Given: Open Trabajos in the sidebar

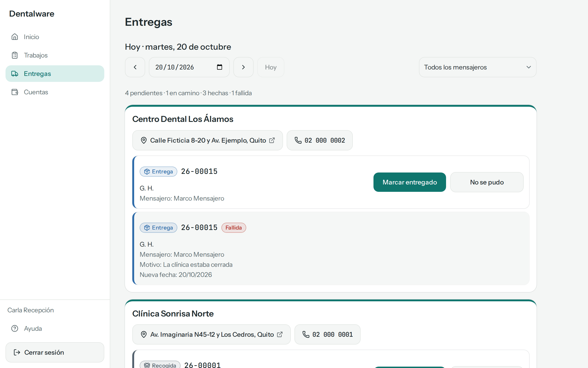Looking at the screenshot, I should [x=55, y=55].
